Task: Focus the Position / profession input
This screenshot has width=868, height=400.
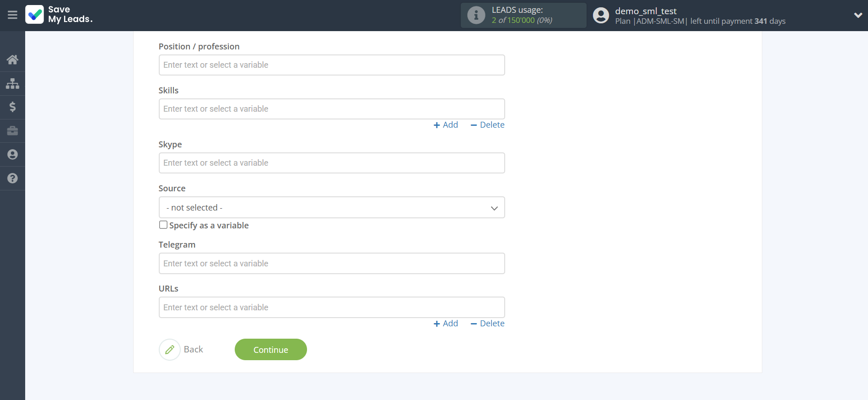Action: (x=331, y=65)
